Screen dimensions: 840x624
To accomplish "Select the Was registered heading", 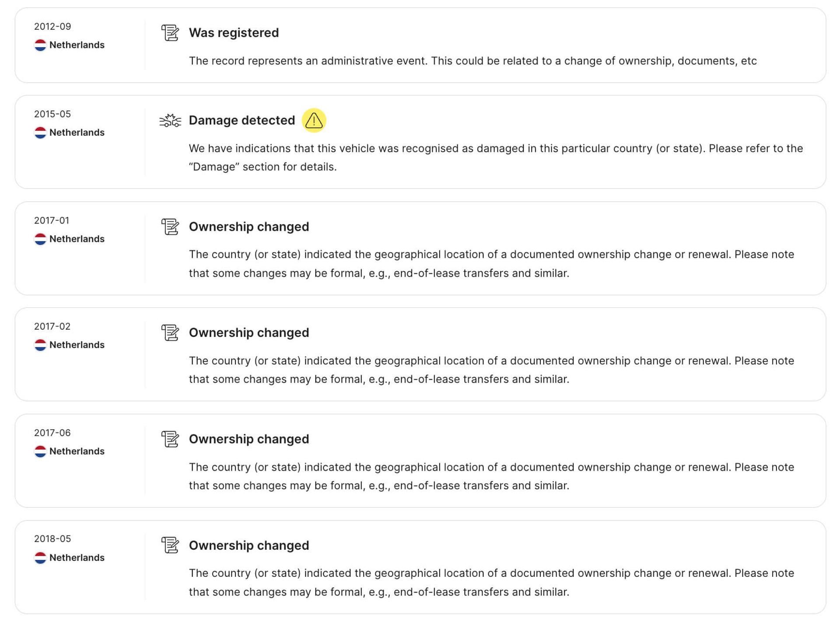I will pyautogui.click(x=234, y=32).
